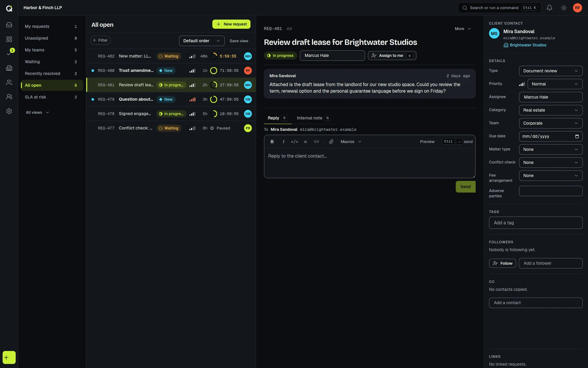Open the Category dropdown showing Real estate
This screenshot has height=368, width=588.
tap(551, 110)
